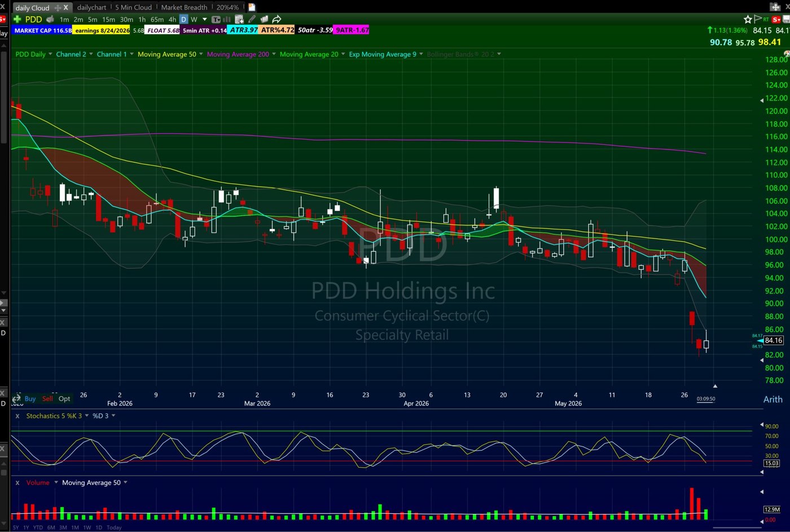
Task: Switch to the 5 Min Cloud tab
Action: coord(133,7)
